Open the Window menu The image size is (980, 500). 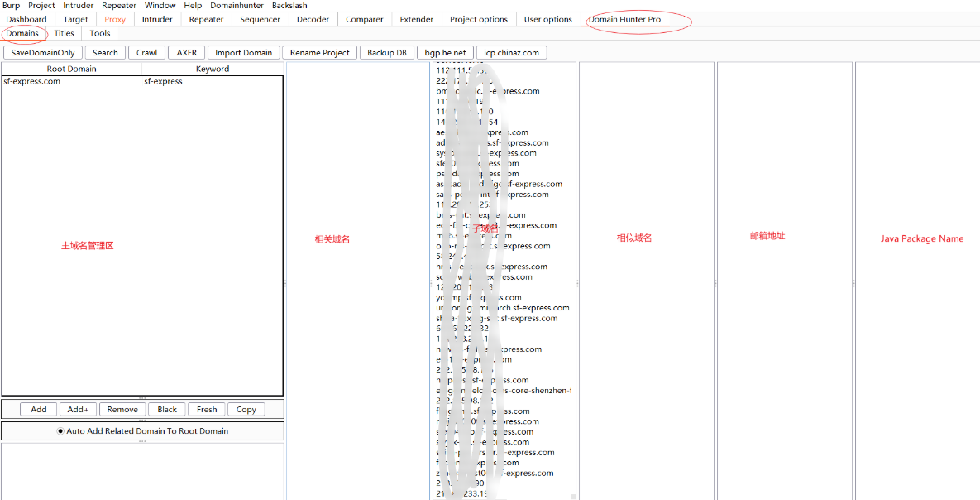coord(160,5)
